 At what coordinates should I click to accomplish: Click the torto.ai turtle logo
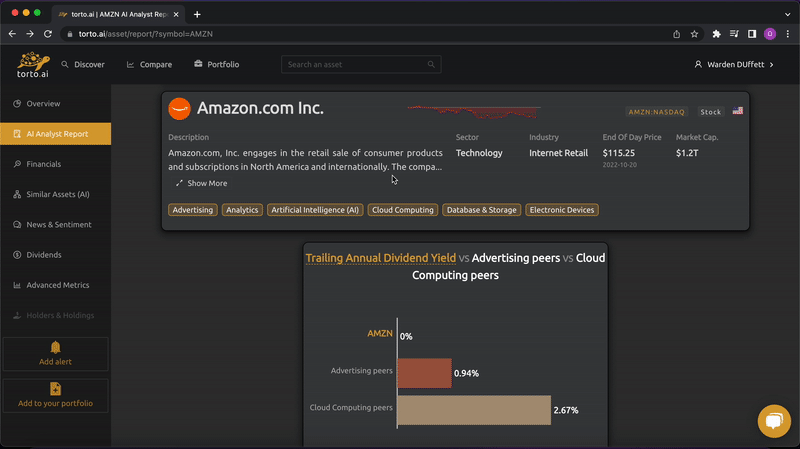[x=33, y=64]
